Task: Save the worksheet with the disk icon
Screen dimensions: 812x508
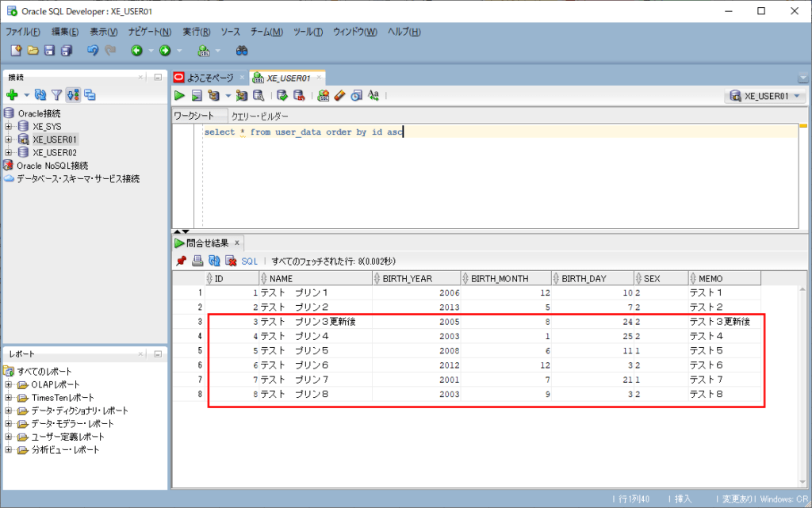Action: click(x=50, y=51)
